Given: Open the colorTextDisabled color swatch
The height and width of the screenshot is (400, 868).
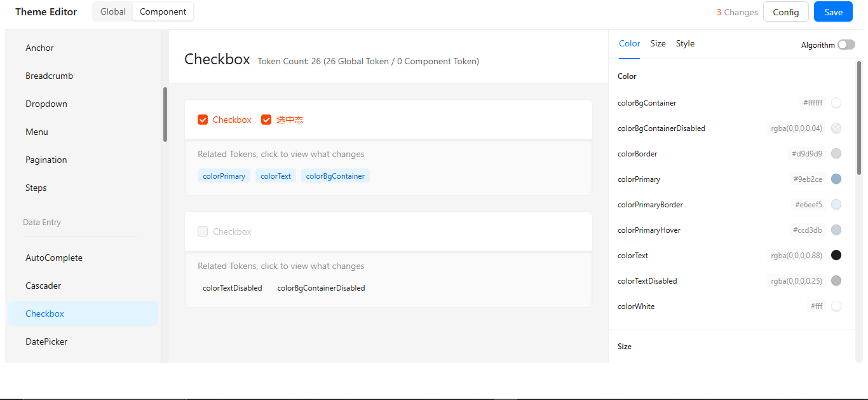Looking at the screenshot, I should click(x=836, y=280).
